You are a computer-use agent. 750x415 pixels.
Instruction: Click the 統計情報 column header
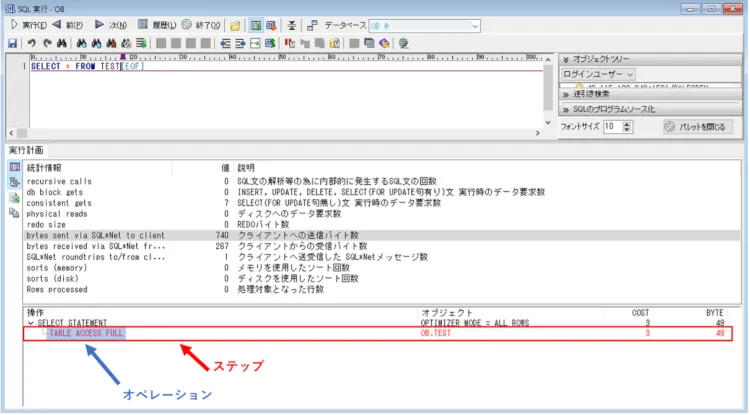tap(98, 168)
